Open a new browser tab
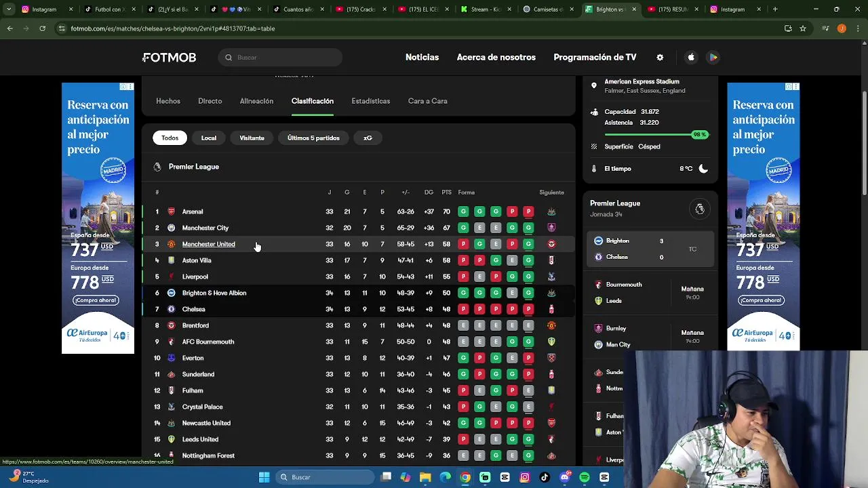 pyautogui.click(x=775, y=9)
